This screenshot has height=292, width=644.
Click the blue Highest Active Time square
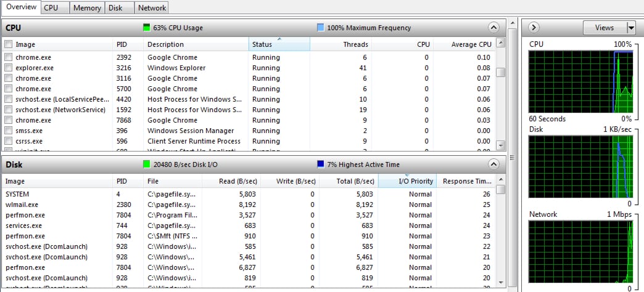(320, 164)
